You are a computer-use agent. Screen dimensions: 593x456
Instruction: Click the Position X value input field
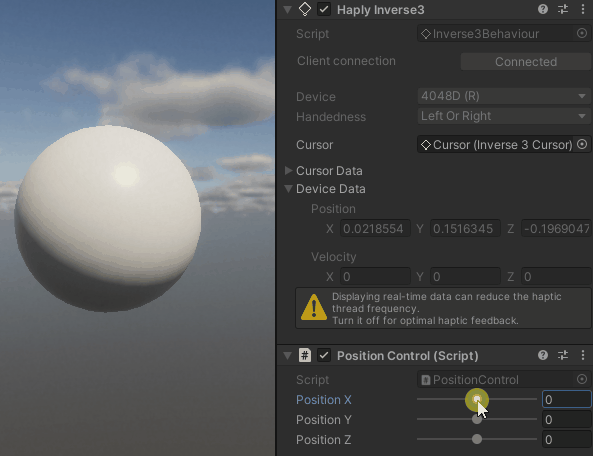click(567, 399)
